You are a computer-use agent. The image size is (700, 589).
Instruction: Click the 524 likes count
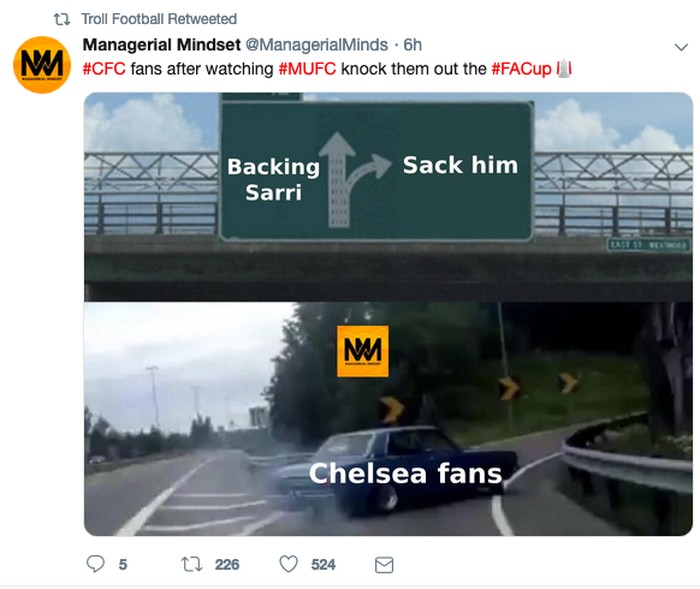pyautogui.click(x=323, y=564)
